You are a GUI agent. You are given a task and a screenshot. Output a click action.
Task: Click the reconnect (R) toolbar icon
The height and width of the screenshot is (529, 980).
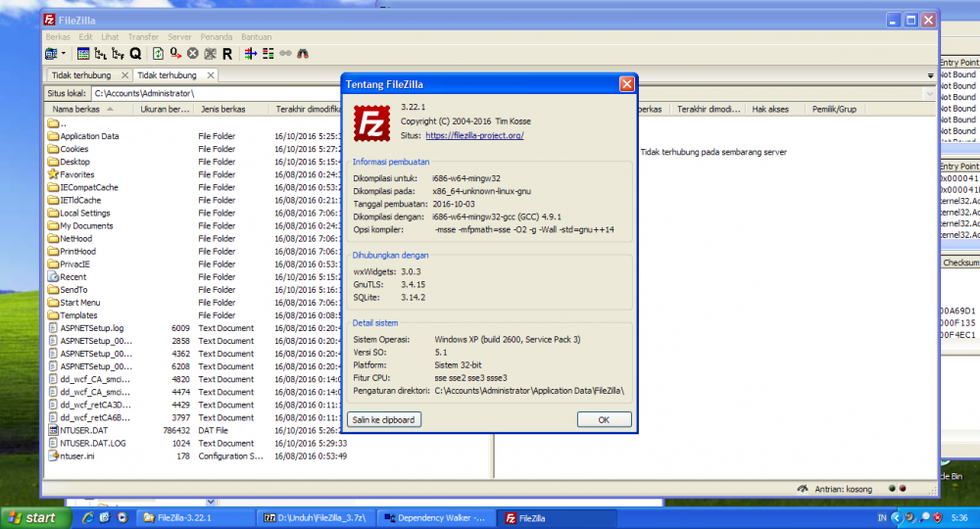pos(227,54)
